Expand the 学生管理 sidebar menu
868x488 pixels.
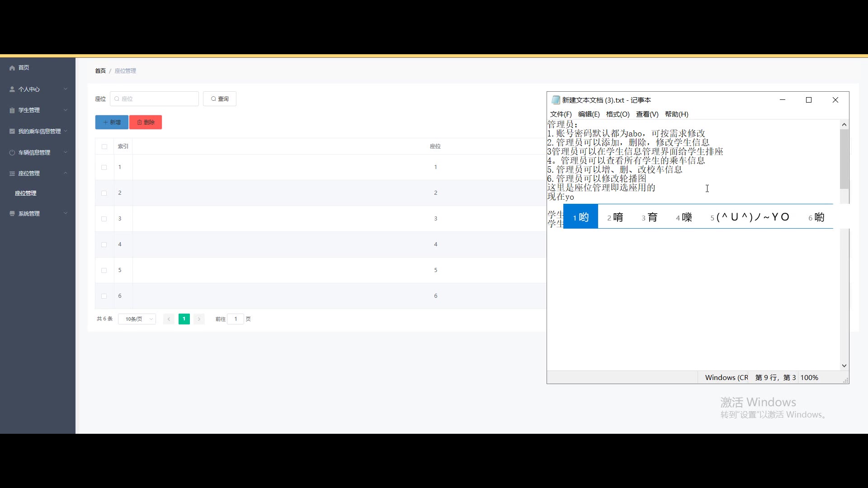(66, 110)
